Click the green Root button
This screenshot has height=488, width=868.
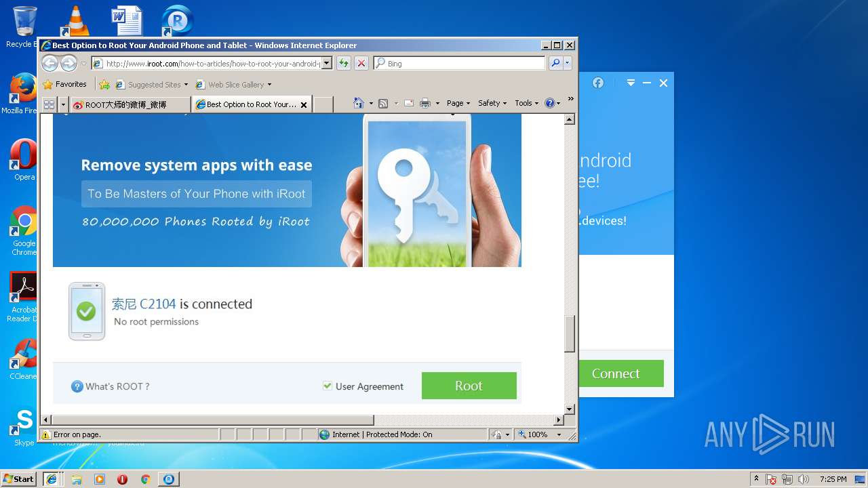[x=469, y=386]
